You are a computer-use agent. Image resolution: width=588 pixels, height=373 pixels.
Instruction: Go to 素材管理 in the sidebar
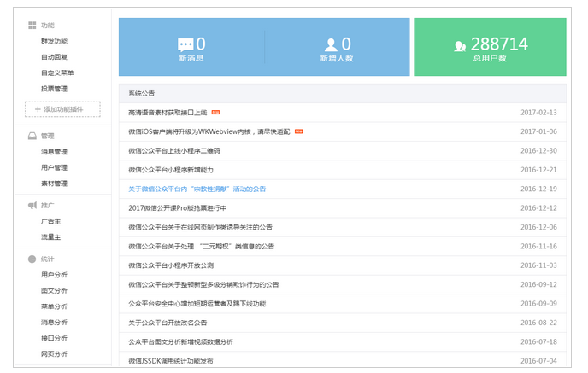tap(54, 184)
